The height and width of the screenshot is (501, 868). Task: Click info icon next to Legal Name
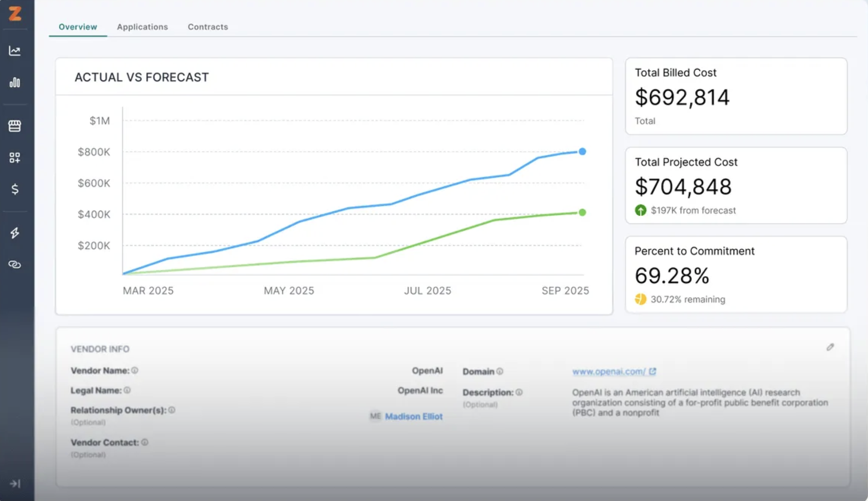point(127,390)
